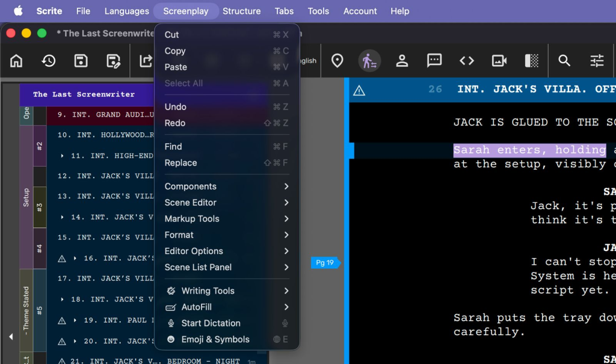The image size is (616, 364).
Task: Click warning icon beside scene 16
Action: pos(62,259)
